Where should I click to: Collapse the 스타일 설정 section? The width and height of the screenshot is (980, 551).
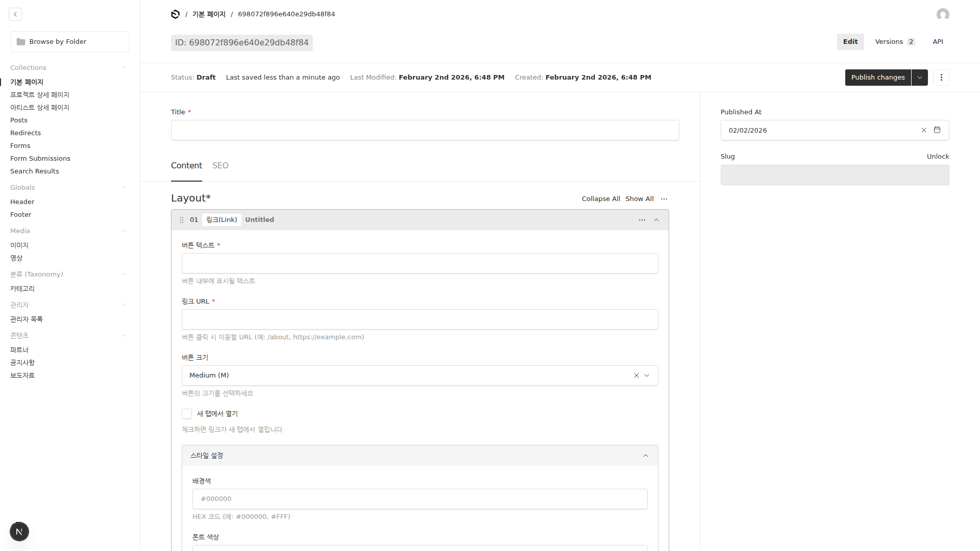pos(645,456)
